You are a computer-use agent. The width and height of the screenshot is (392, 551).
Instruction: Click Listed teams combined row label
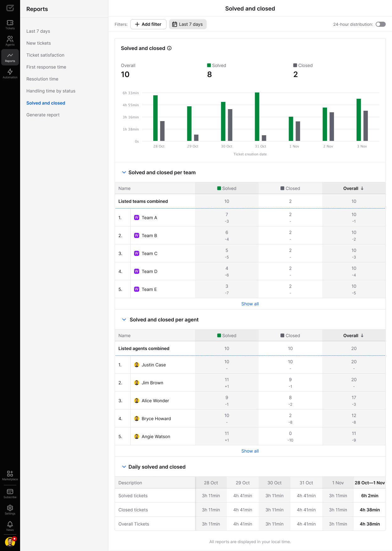pos(143,201)
